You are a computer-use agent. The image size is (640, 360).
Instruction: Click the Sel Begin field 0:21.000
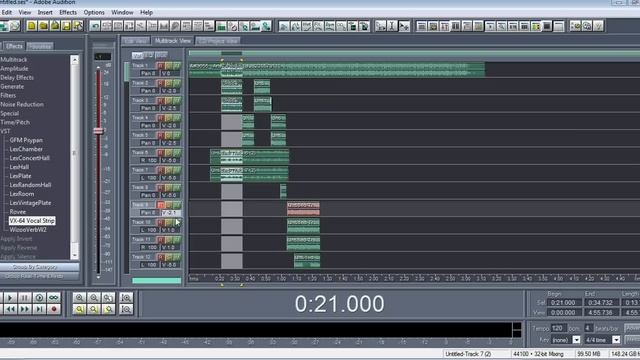(563, 303)
